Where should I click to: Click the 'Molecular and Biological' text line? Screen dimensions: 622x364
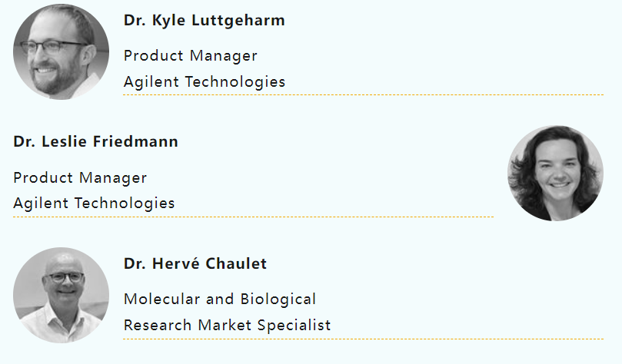pos(220,299)
